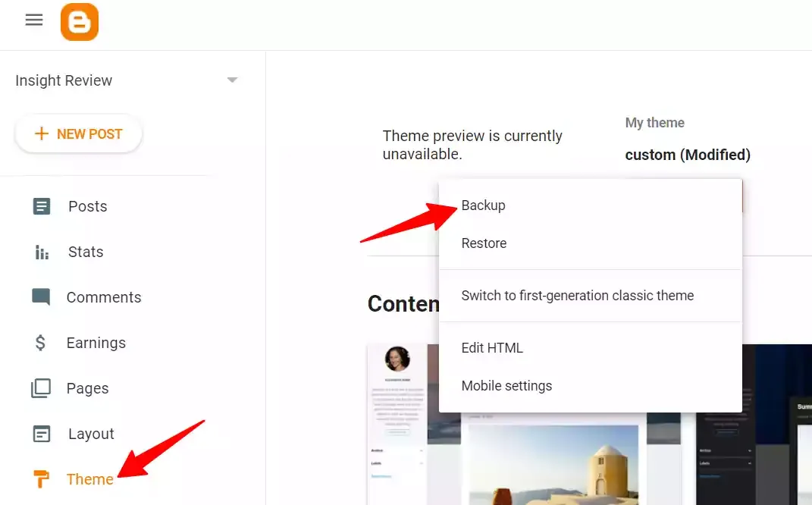
Task: Go to the Layout section
Action: (91, 434)
